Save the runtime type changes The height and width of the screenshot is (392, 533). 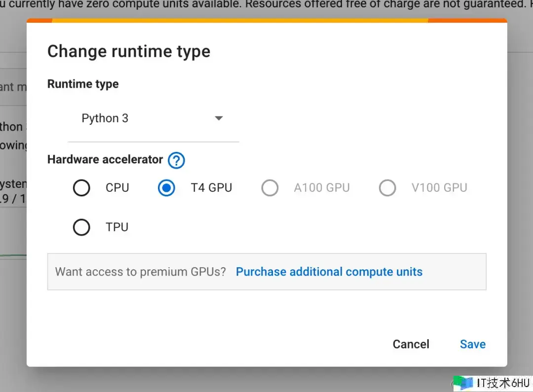pyautogui.click(x=472, y=344)
